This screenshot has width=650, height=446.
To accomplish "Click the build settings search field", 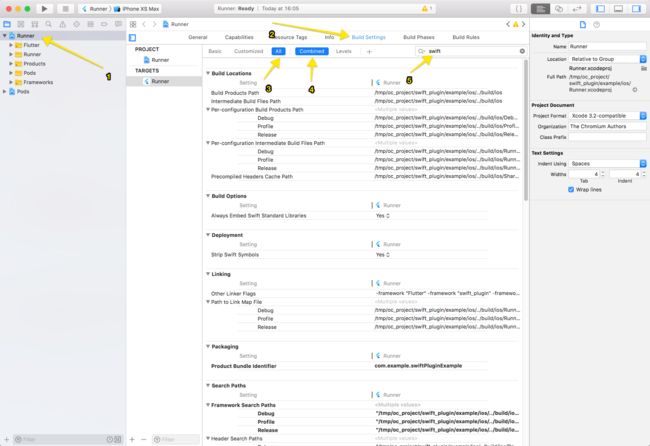I will 471,51.
